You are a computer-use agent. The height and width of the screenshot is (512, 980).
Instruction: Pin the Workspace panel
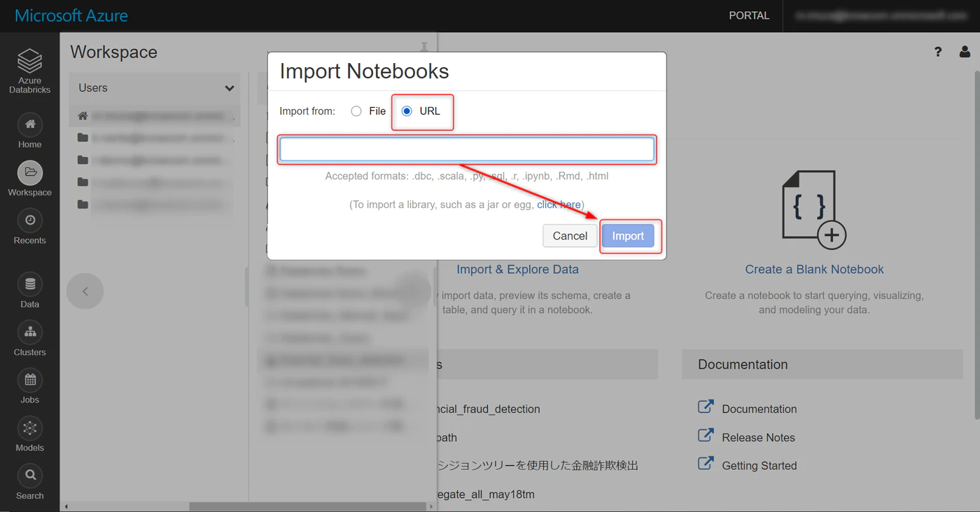point(424,47)
